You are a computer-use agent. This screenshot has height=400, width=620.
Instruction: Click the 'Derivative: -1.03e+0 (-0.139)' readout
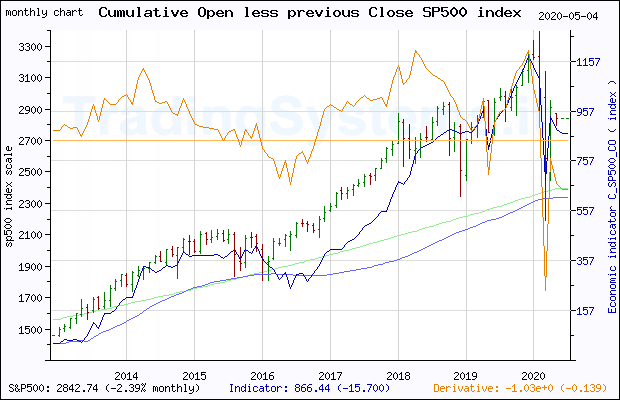[x=520, y=388]
